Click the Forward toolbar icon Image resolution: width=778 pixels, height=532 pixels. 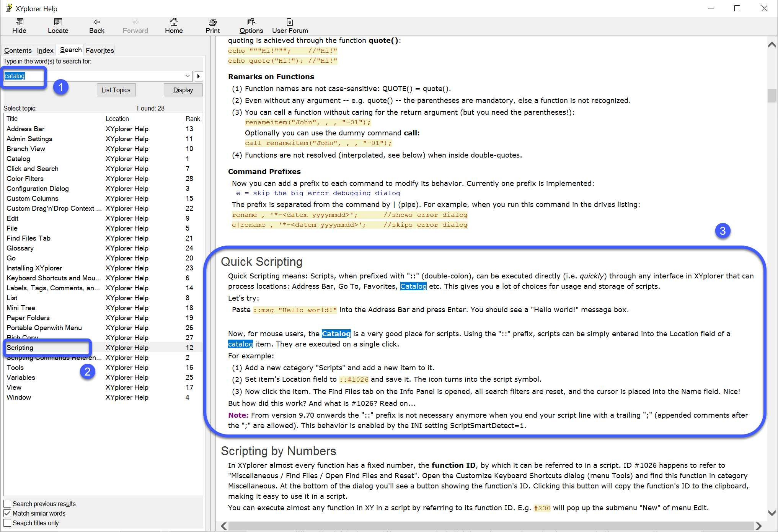point(135,26)
